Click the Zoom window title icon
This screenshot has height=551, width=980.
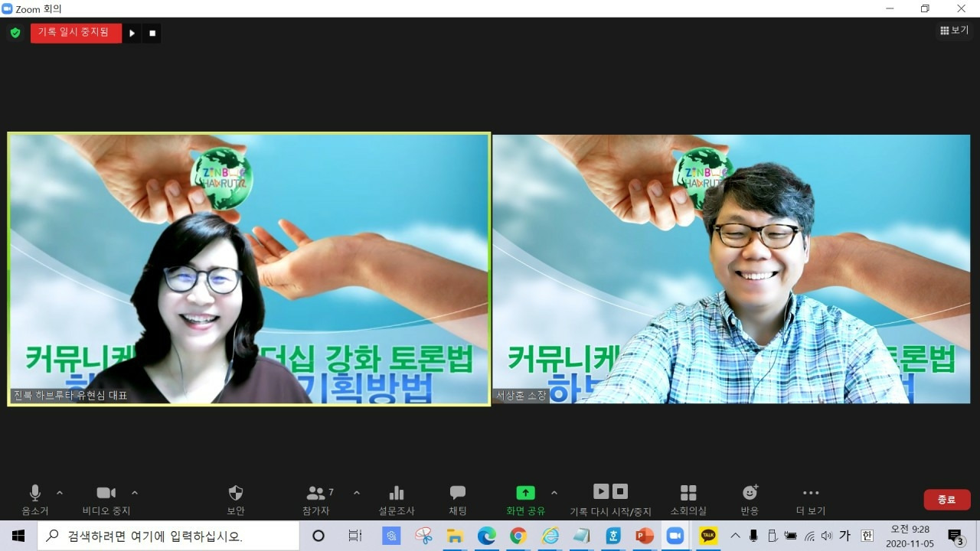7,8
